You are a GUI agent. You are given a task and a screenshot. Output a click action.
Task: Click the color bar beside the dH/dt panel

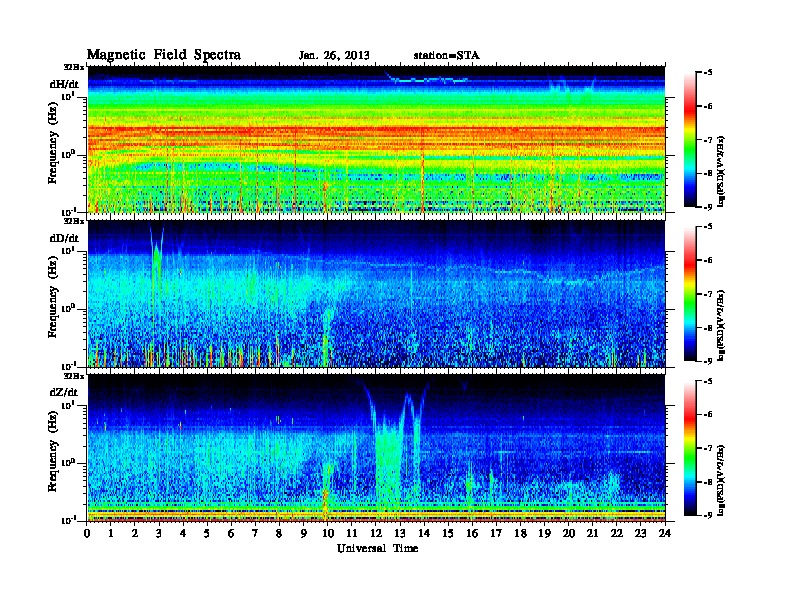pos(690,139)
